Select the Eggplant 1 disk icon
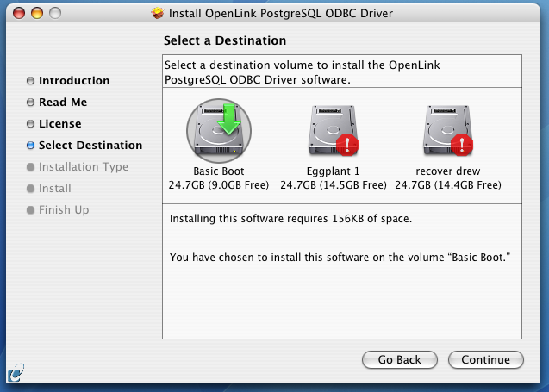549x392 pixels. point(333,130)
